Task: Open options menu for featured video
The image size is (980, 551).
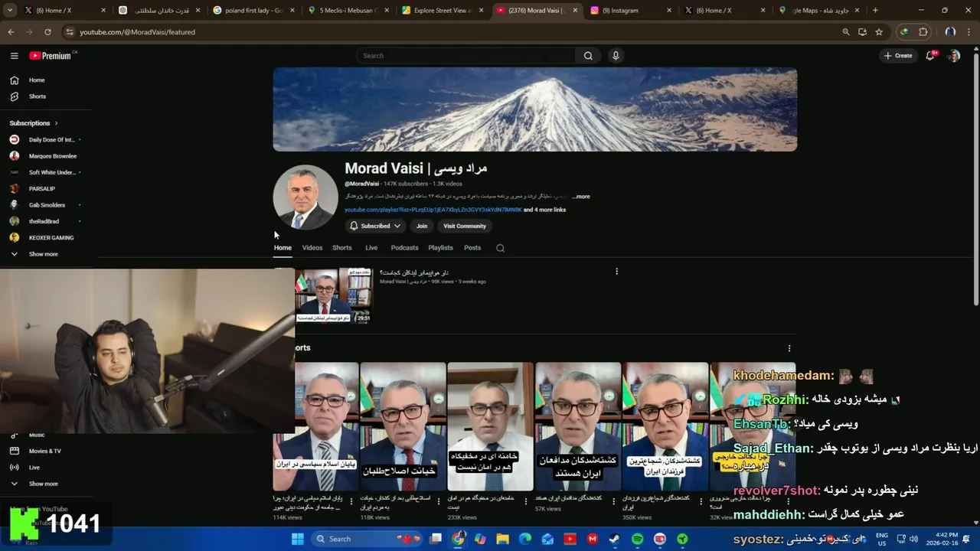Action: [616, 271]
